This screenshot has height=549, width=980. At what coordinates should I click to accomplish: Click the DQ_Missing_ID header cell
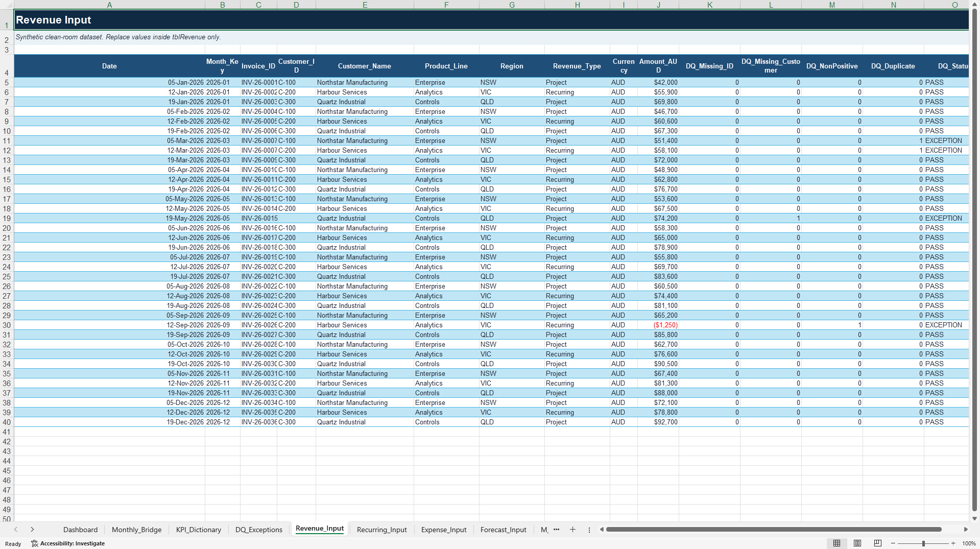click(709, 66)
